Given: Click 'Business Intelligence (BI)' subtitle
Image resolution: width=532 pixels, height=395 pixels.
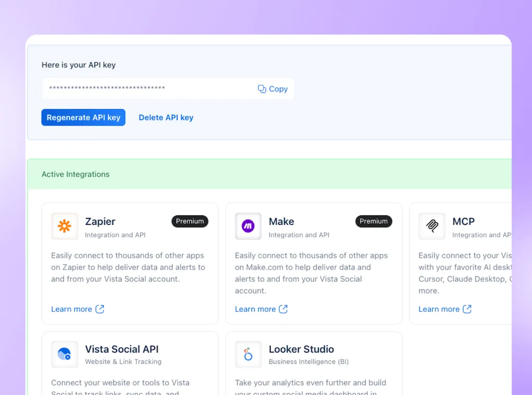Looking at the screenshot, I should click(309, 362).
